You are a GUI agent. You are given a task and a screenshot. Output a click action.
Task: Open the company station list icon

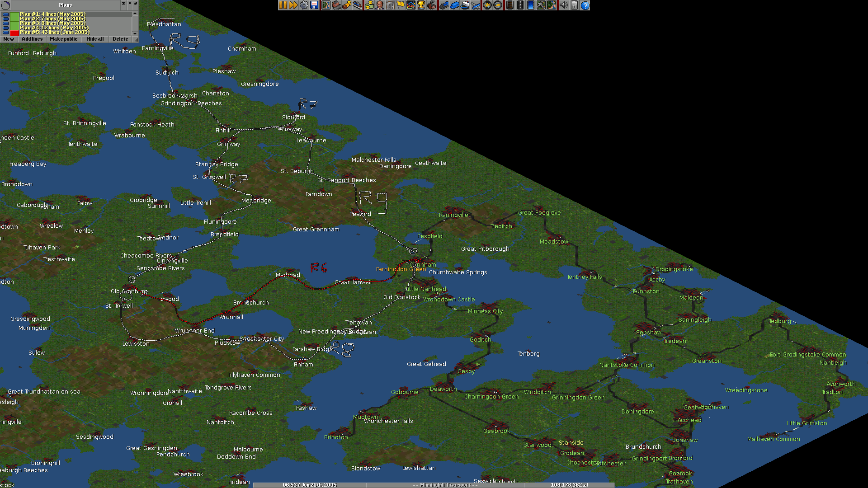coord(357,5)
